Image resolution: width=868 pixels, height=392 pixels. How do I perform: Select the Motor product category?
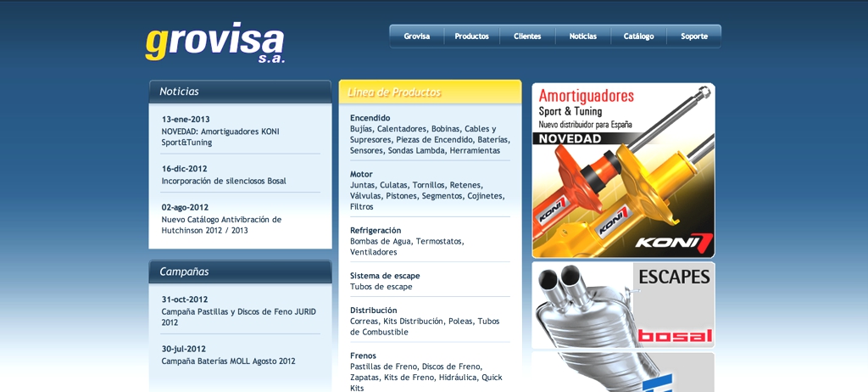(x=361, y=174)
